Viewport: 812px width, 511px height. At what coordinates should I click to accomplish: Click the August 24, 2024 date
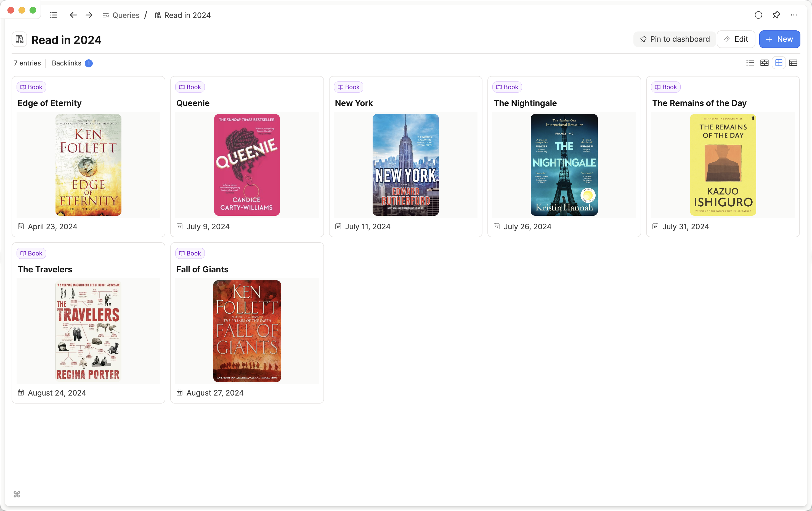click(x=57, y=393)
